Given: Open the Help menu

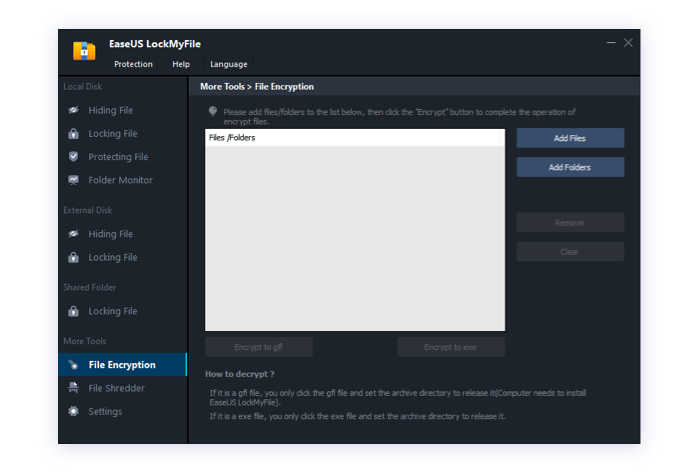Looking at the screenshot, I should point(181,64).
